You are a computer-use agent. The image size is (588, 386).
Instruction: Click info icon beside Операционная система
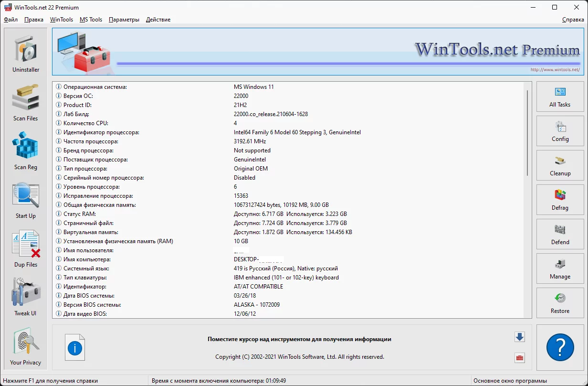pyautogui.click(x=59, y=87)
